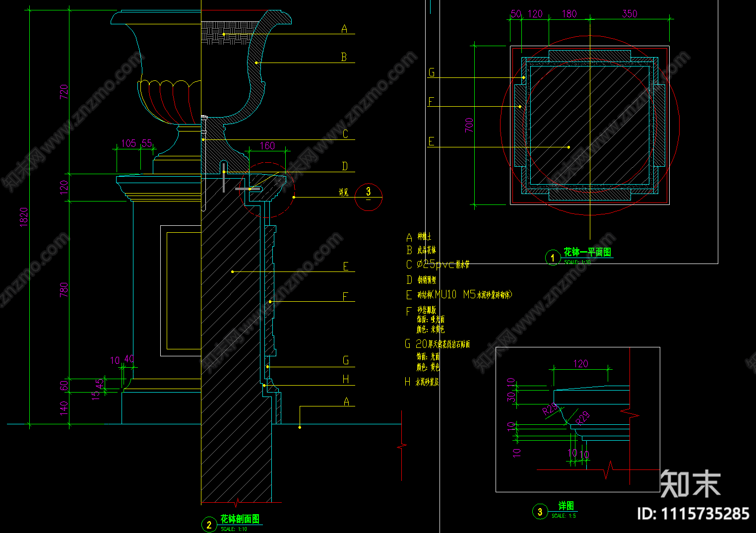
Task: Select legend entry '砂岩雕版'
Action: tap(427, 310)
